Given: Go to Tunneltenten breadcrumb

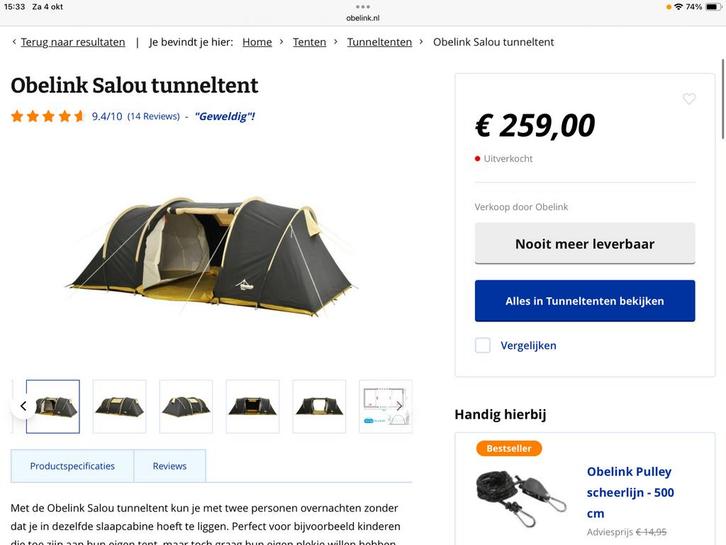Looking at the screenshot, I should click(379, 42).
